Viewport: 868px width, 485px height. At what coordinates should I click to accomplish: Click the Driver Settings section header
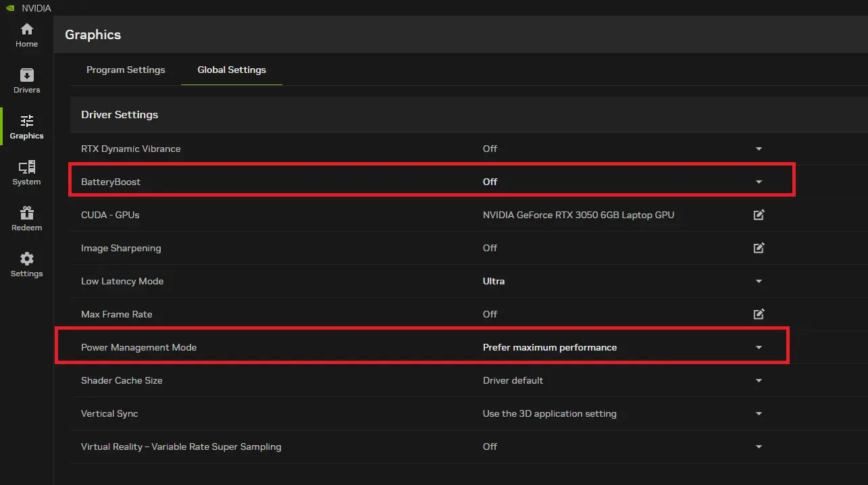point(120,115)
